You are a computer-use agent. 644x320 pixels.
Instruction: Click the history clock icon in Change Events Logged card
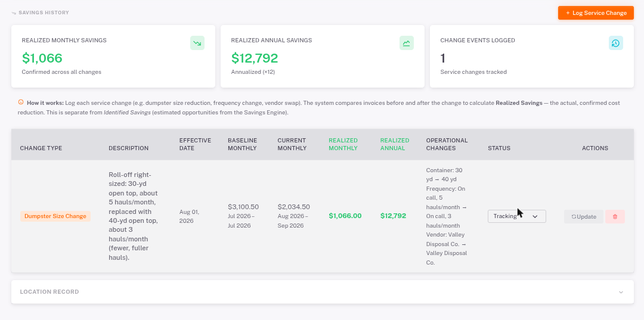[x=615, y=43]
